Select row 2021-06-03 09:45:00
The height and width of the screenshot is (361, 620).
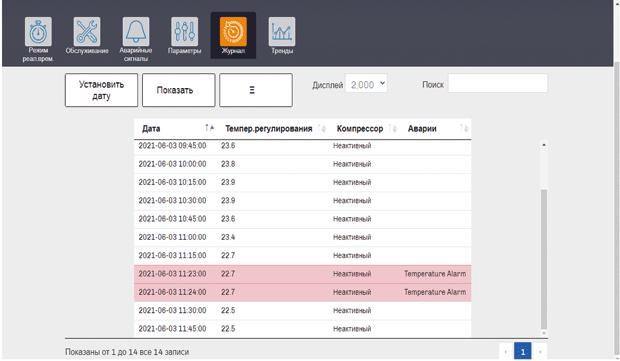tap(302, 146)
